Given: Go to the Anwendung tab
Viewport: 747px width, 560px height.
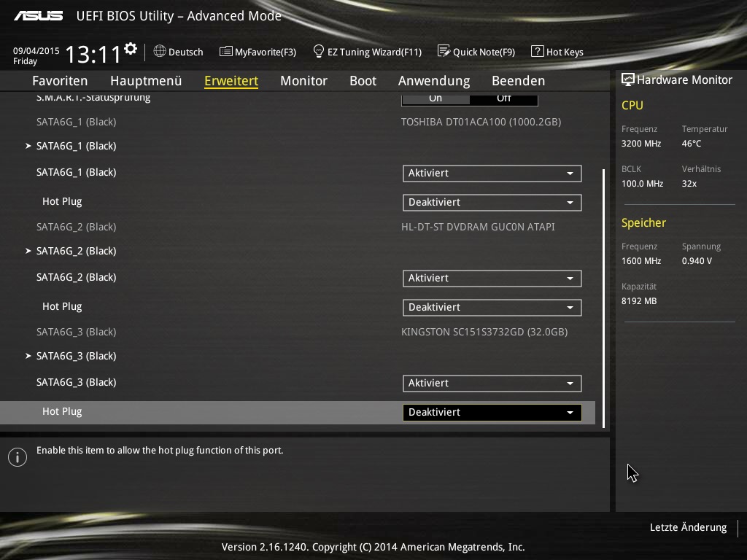Looking at the screenshot, I should pos(434,81).
